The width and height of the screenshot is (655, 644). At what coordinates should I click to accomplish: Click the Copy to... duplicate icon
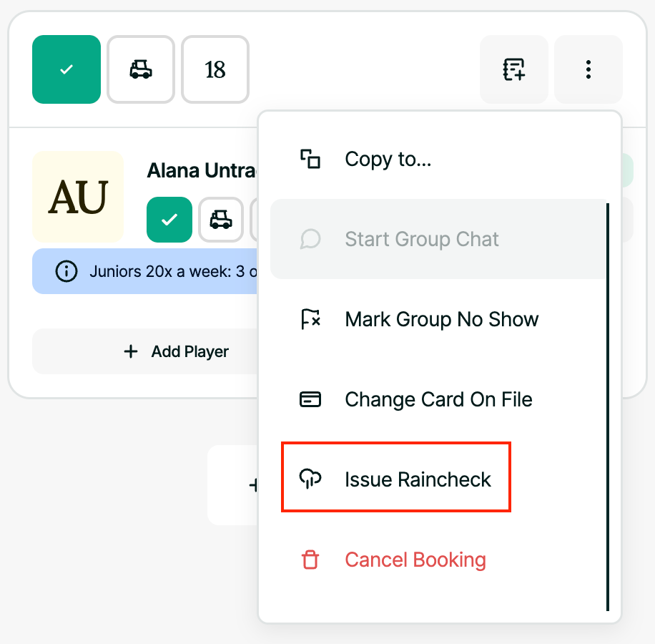(310, 159)
